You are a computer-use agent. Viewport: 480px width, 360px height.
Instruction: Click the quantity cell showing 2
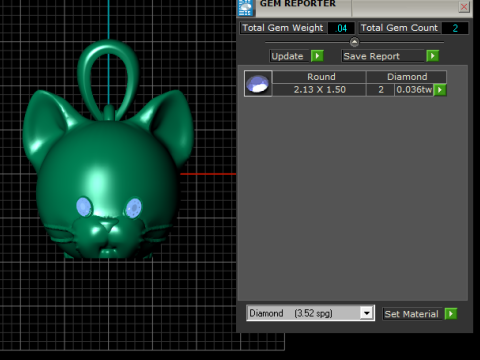tap(381, 90)
